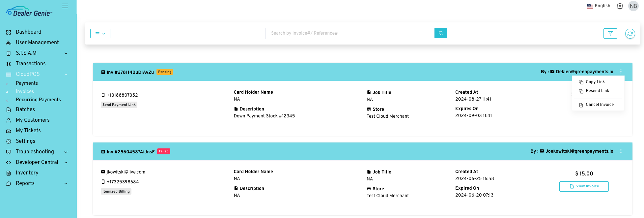Click the 2024-06-25 16:58 created date
This screenshot has width=644, height=218.
point(474,178)
